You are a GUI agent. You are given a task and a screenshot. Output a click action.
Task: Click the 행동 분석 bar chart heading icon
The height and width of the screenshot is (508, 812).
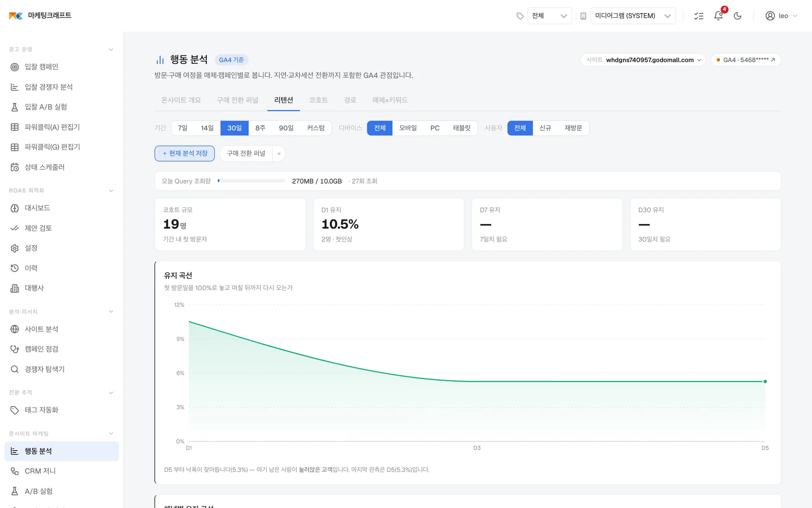[160, 60]
